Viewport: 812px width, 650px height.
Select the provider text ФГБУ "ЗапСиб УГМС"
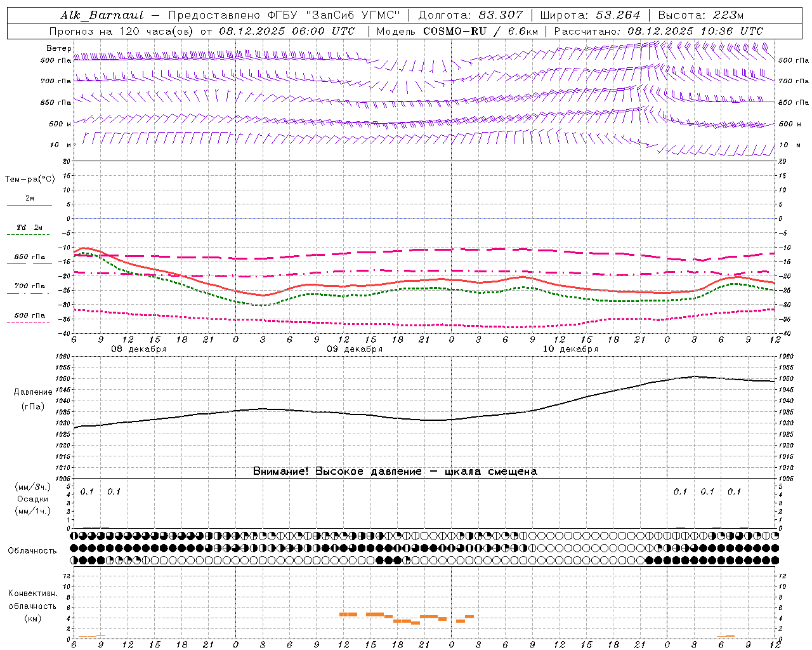point(334,15)
